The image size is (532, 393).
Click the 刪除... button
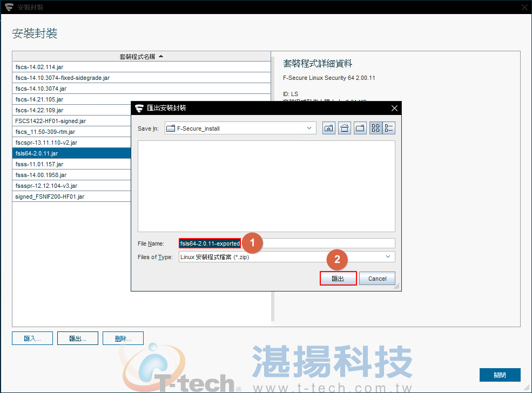123,338
